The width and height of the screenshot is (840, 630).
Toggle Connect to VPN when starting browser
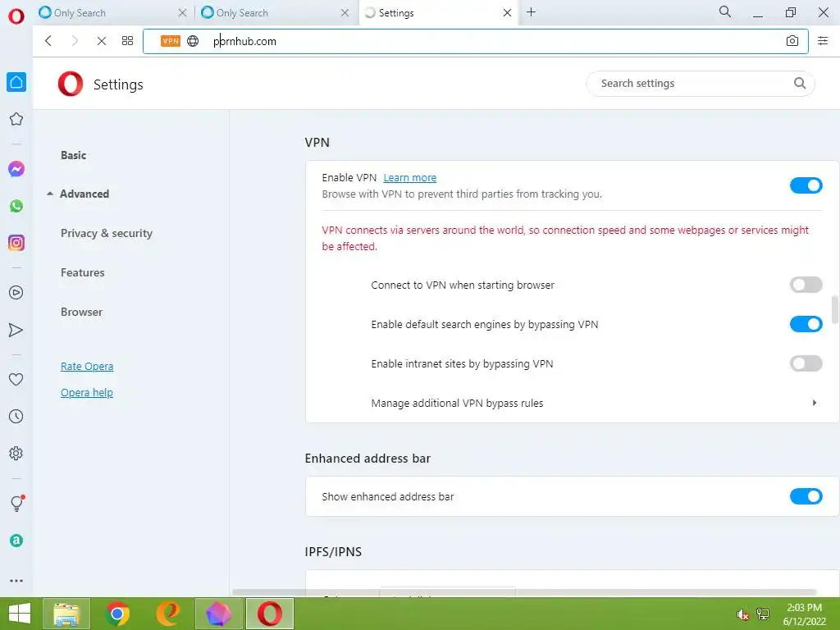[x=806, y=285]
